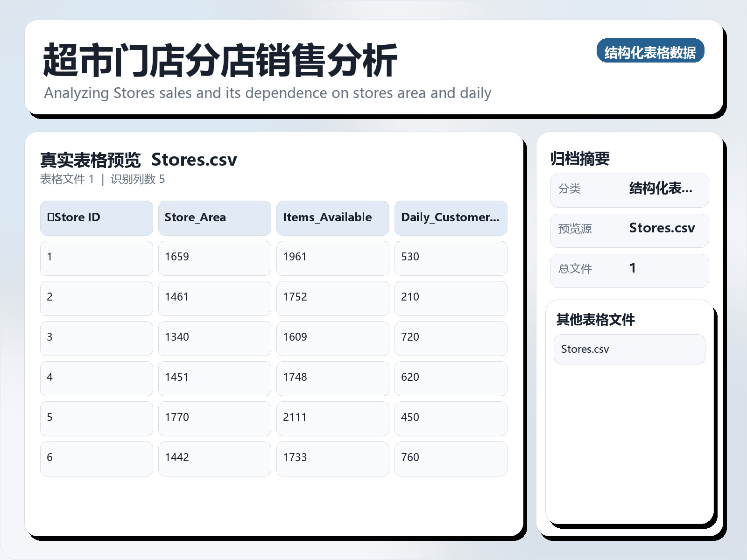Click the 结构化表格数据 badge
Viewport: 747px width, 560px height.
coord(651,52)
